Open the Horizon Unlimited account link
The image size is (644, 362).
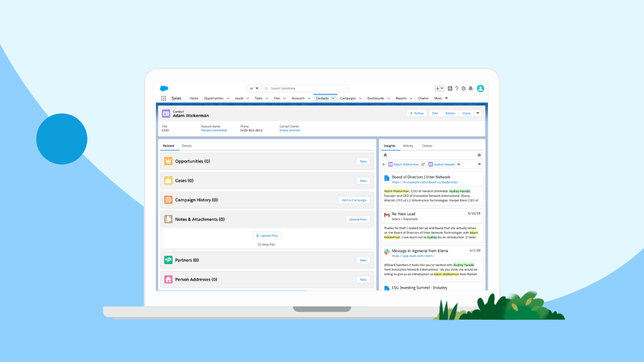pos(214,130)
